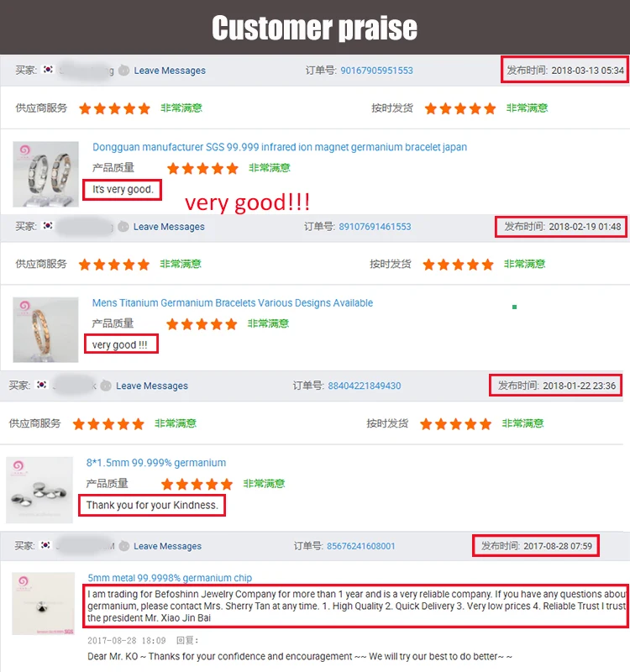Open the Dongguan manufacturer germanium bracelet product link
Screen dimensions: 630x672
click(x=280, y=147)
